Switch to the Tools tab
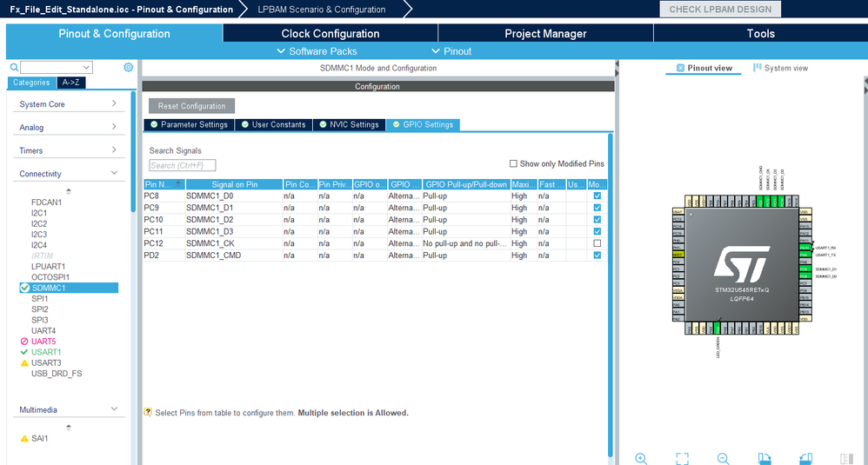868x465 pixels. pyautogui.click(x=761, y=33)
